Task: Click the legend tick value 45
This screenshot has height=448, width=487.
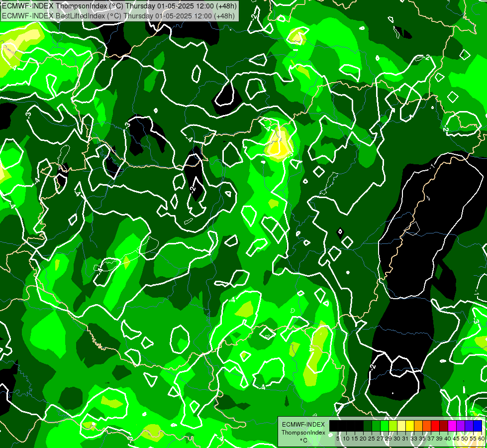Action: pos(456,439)
